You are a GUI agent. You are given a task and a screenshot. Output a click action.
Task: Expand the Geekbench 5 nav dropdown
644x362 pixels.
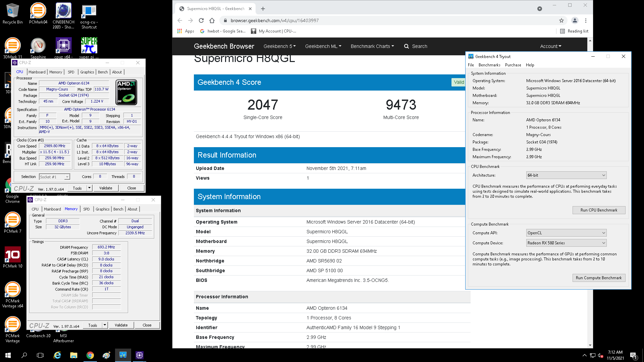pos(280,46)
